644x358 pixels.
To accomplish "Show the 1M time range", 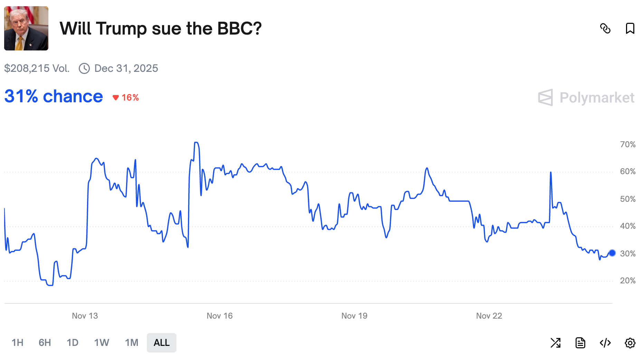I will [132, 343].
